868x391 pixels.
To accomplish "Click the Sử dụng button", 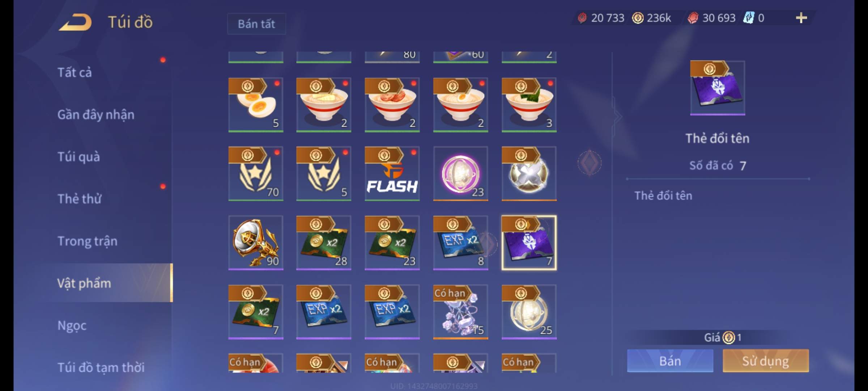I will tap(766, 361).
